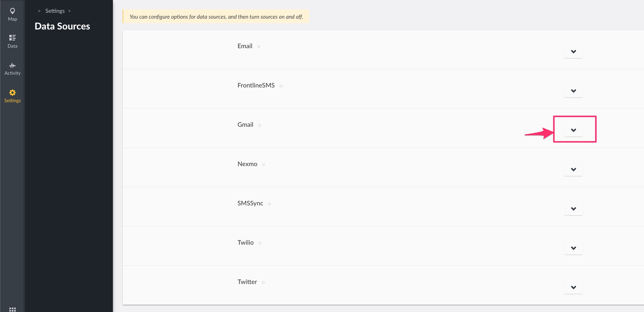644x312 pixels.
Task: Open the Map view icon
Action: point(12,11)
